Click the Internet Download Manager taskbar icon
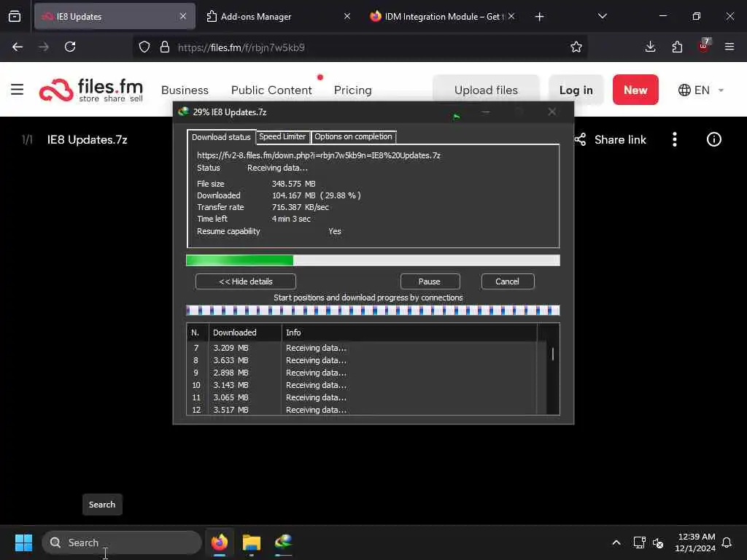Screen dimensions: 747x560 point(284,542)
